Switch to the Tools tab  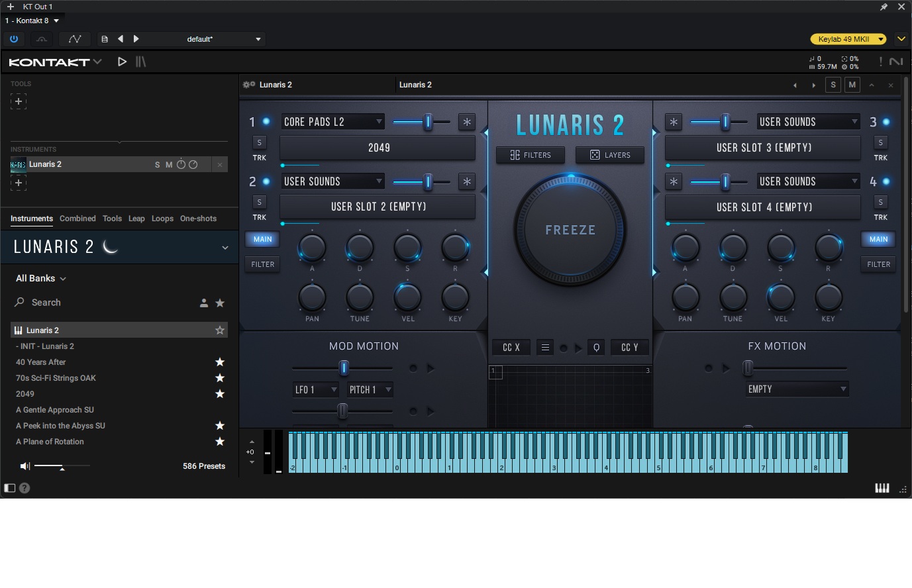[112, 219]
